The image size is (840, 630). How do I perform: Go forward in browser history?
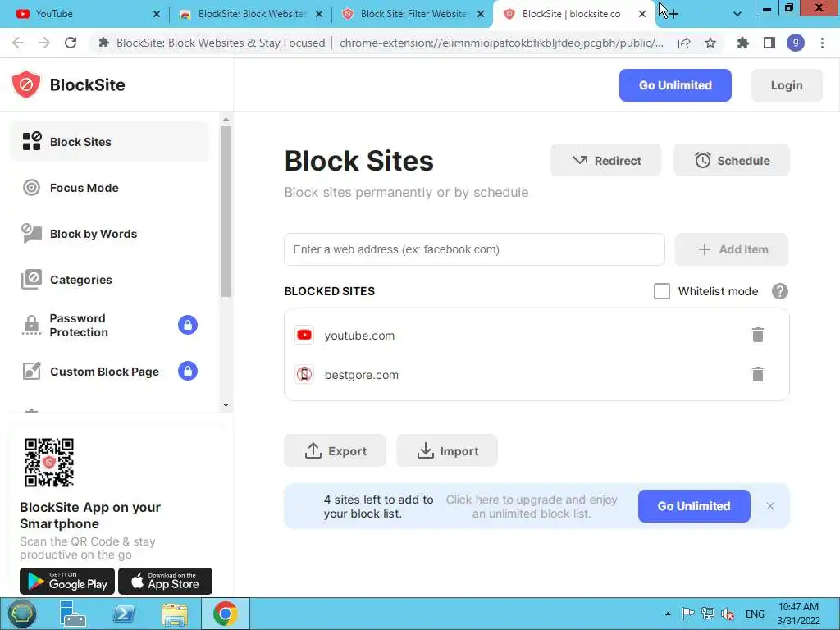[x=44, y=43]
